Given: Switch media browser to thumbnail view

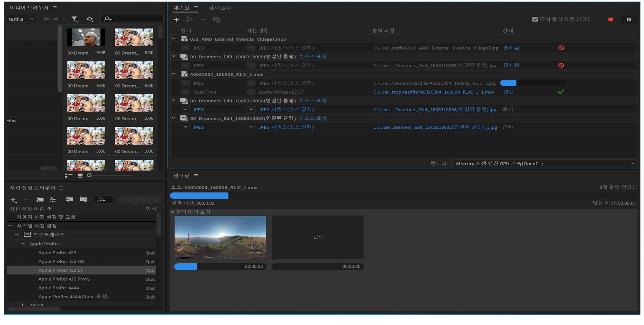Looking at the screenshot, I should (x=80, y=175).
